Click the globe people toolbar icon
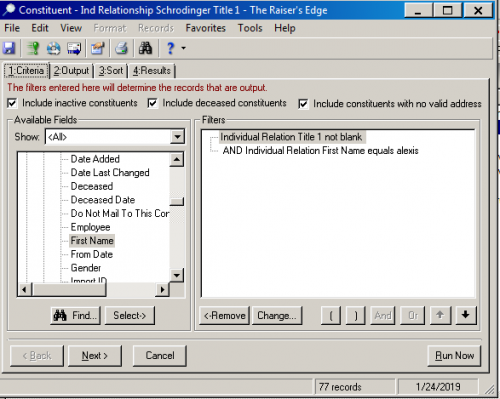Image resolution: width=500 pixels, height=399 pixels. coord(53,48)
